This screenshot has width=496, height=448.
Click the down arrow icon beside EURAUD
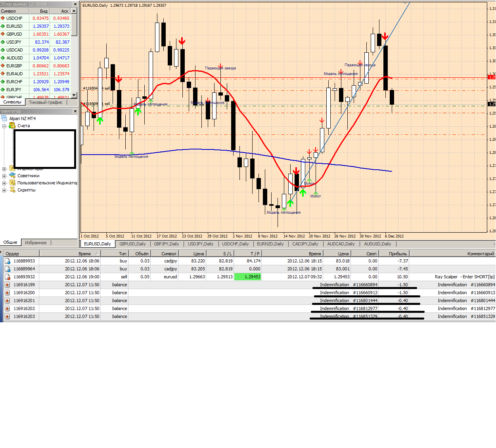point(3,74)
